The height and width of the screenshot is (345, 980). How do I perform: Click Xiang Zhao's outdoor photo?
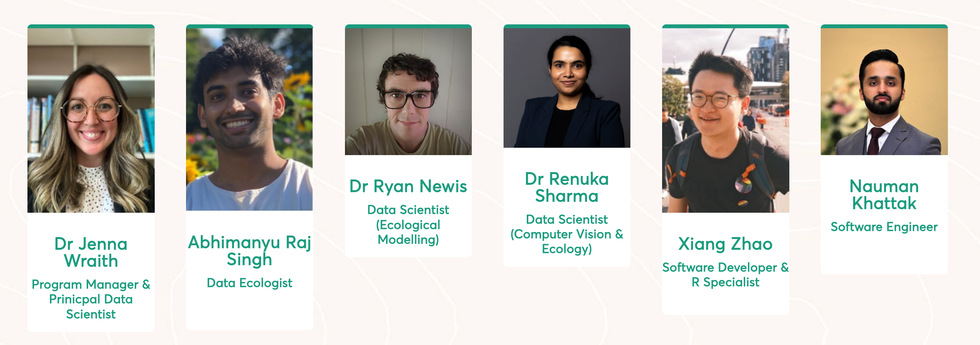click(x=726, y=120)
